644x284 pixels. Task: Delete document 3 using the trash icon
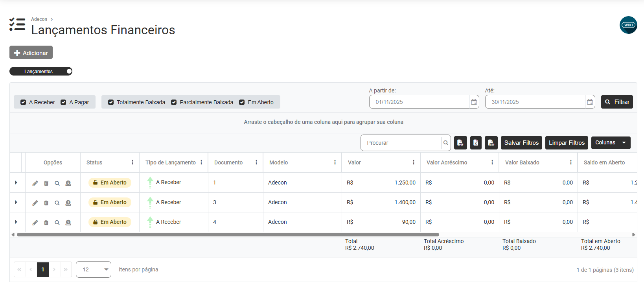(x=46, y=203)
